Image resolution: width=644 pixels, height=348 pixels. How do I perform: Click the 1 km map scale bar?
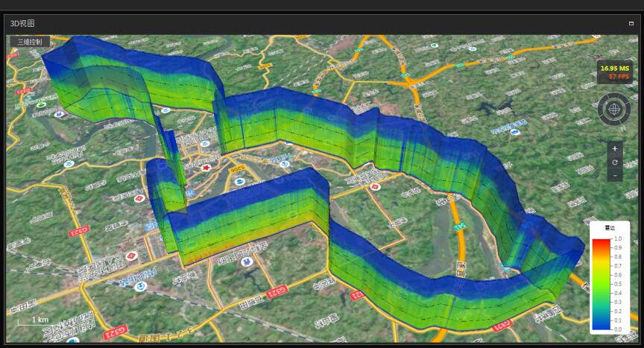pos(34,320)
